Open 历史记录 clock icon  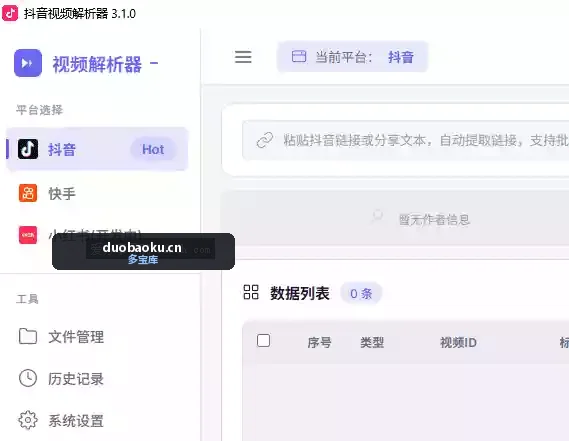(28, 378)
